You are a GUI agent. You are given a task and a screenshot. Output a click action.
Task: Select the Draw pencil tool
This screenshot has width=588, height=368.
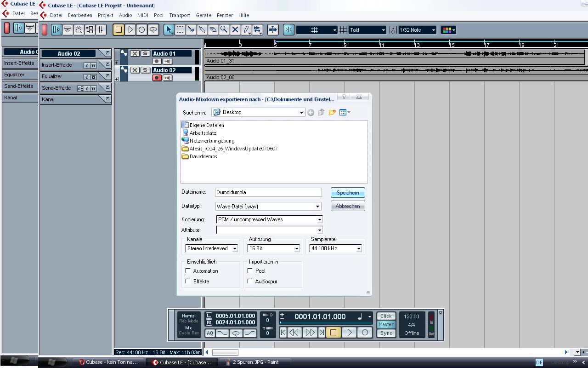click(x=247, y=30)
